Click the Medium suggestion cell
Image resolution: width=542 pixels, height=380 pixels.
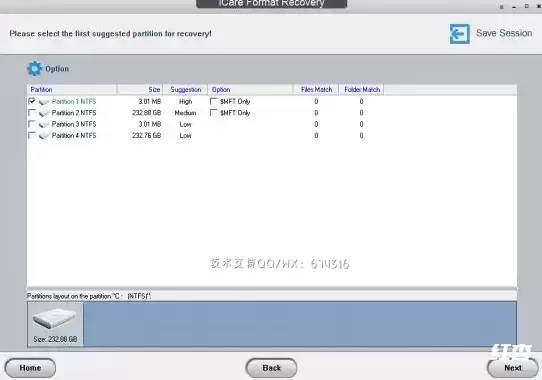[x=185, y=113]
